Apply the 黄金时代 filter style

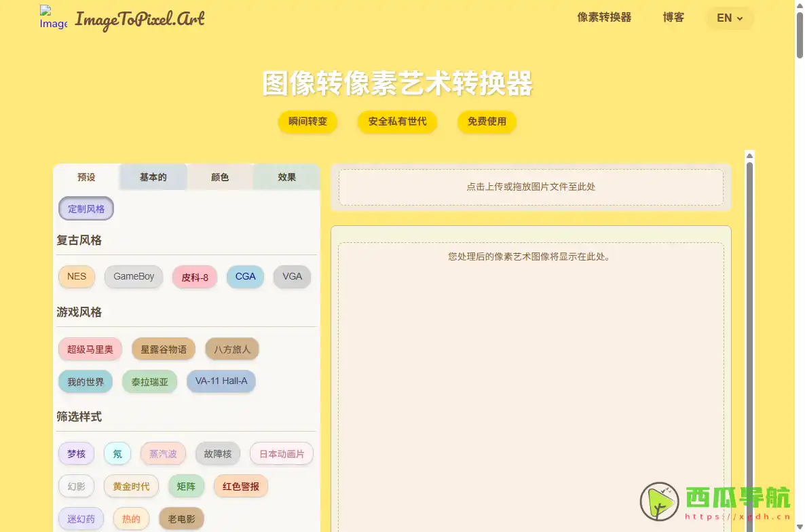(x=132, y=487)
